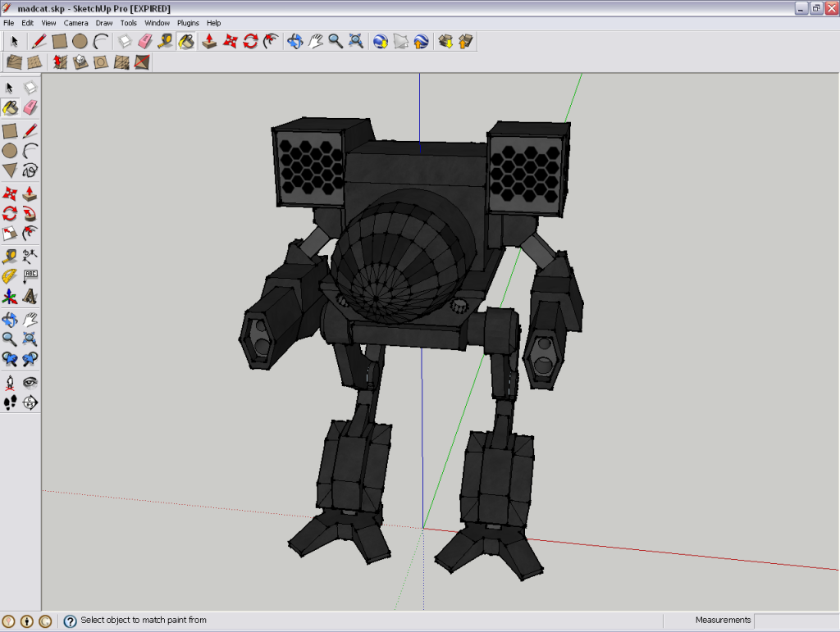Open the Draw menu
This screenshot has height=632, width=840.
104,23
